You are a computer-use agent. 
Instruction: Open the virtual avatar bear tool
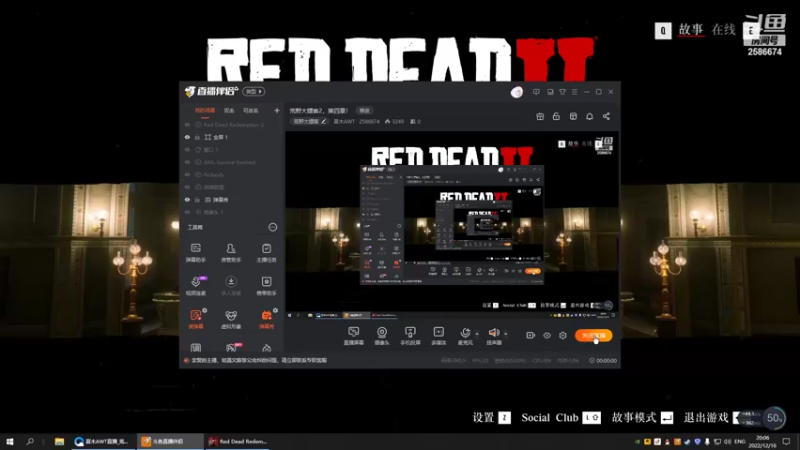point(231,319)
